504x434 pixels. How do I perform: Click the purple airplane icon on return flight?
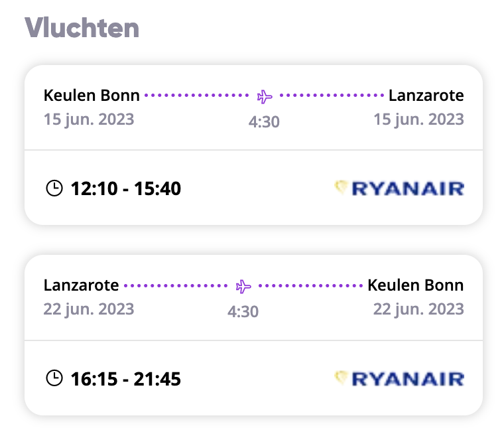tap(243, 286)
